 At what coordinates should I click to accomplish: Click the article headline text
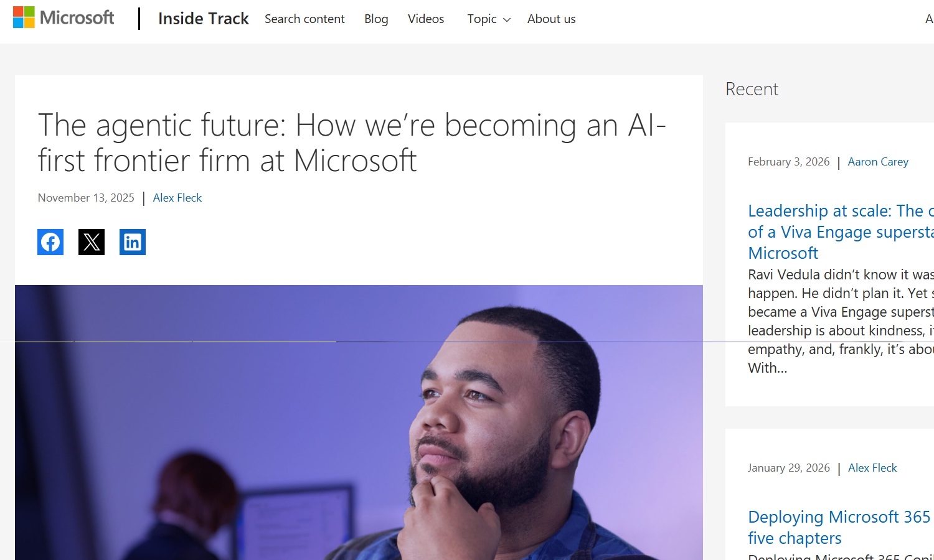(352, 142)
